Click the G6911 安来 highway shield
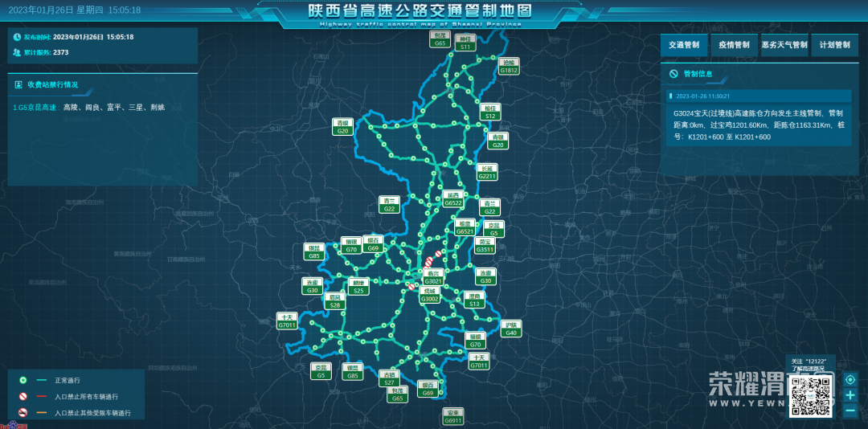The height and width of the screenshot is (429, 868). tap(453, 416)
